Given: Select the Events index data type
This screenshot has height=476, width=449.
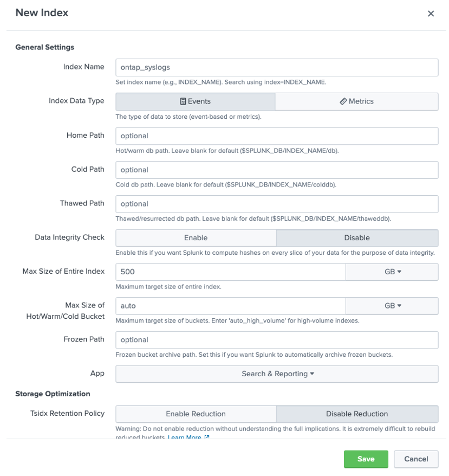Looking at the screenshot, I should pyautogui.click(x=195, y=101).
